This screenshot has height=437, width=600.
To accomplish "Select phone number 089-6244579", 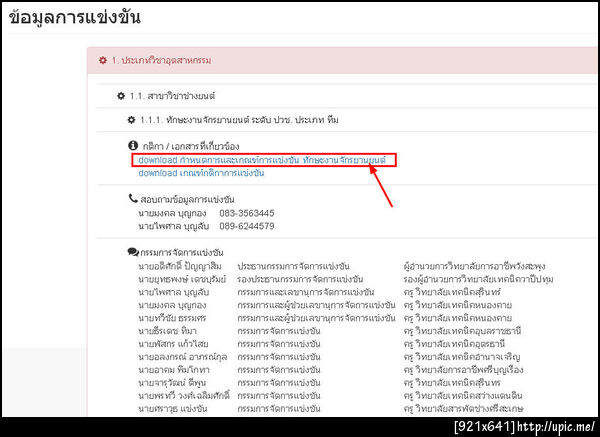I will click(247, 226).
